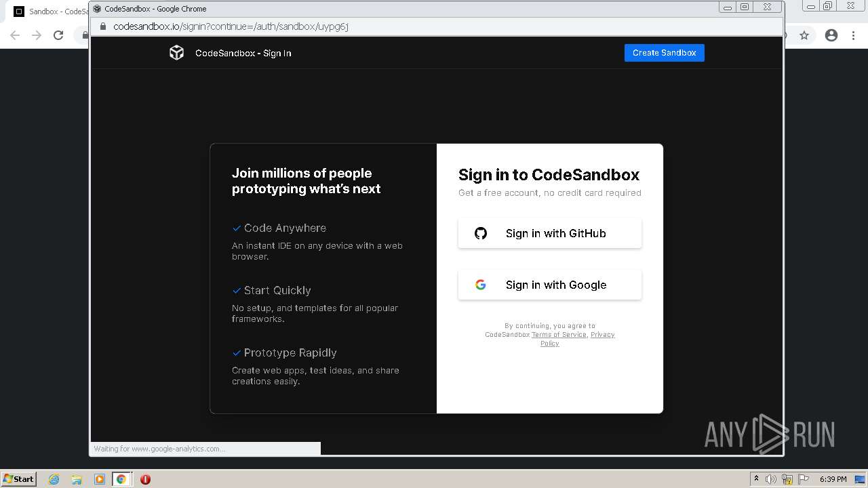
Task: Click the speaker volume tray icon
Action: point(771,479)
